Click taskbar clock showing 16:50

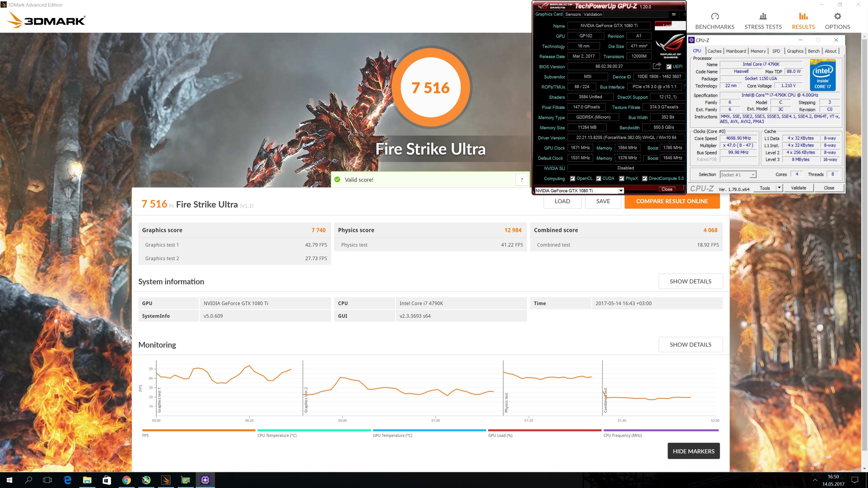pyautogui.click(x=833, y=480)
